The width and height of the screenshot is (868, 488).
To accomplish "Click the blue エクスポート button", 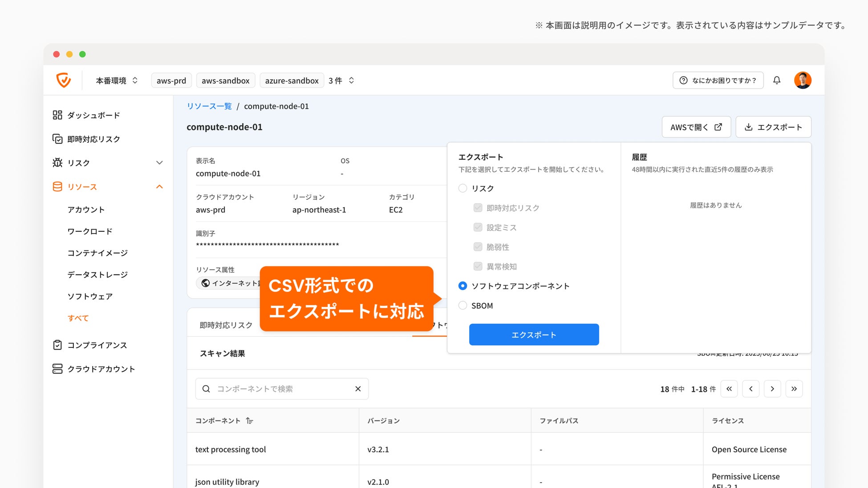I will point(534,335).
